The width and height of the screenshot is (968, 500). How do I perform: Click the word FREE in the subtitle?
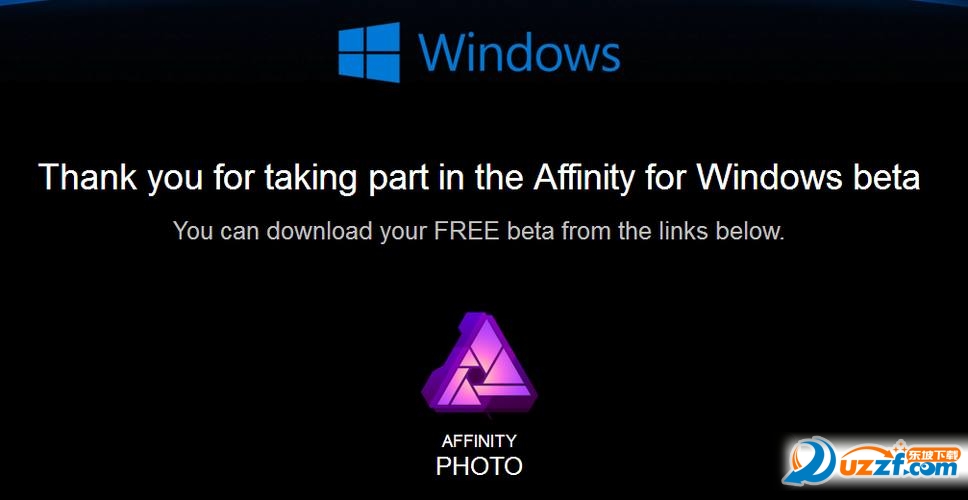click(467, 231)
